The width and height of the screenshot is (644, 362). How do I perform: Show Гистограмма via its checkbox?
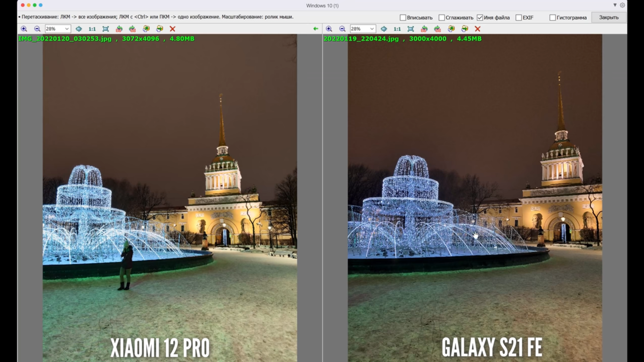point(552,17)
